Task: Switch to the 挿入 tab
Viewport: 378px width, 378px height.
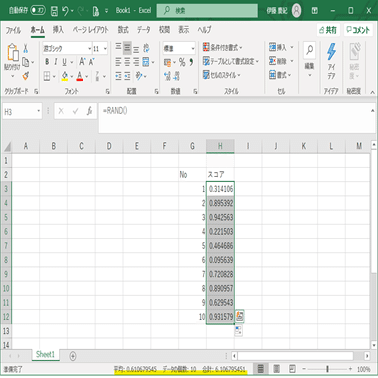Action: pyautogui.click(x=58, y=30)
